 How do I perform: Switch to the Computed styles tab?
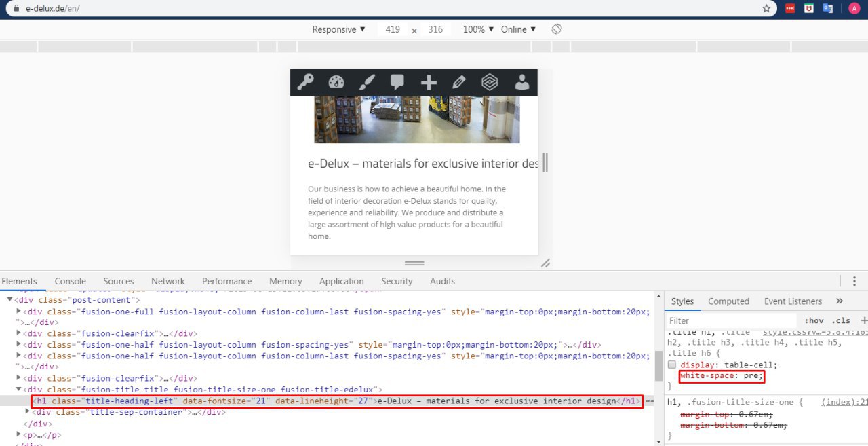729,301
